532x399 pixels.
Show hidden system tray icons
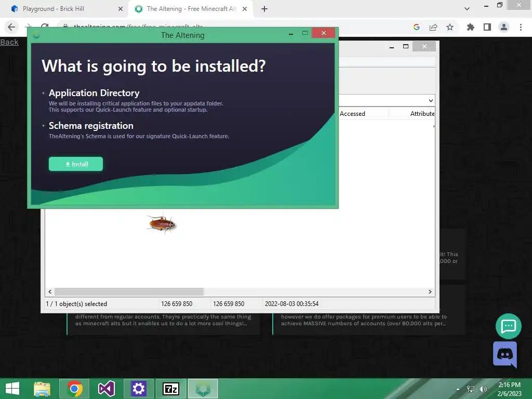tap(458, 389)
